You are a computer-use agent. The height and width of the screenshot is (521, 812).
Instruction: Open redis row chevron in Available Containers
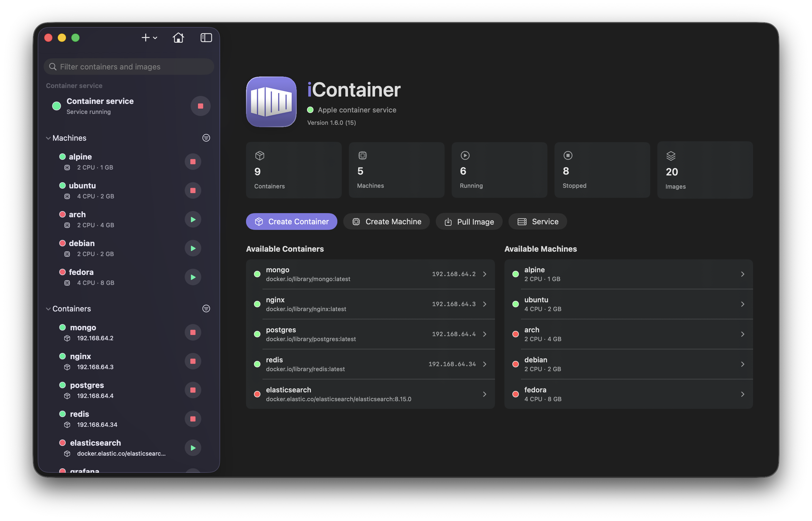(485, 364)
